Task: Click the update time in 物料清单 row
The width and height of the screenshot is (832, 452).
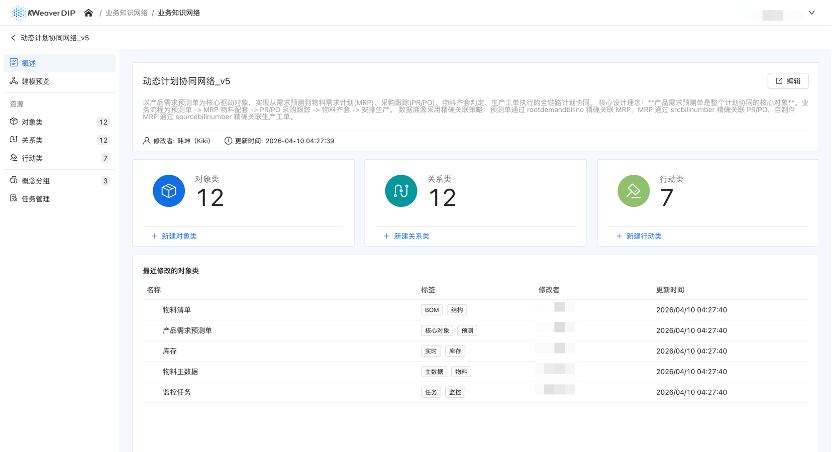Action: coord(691,310)
